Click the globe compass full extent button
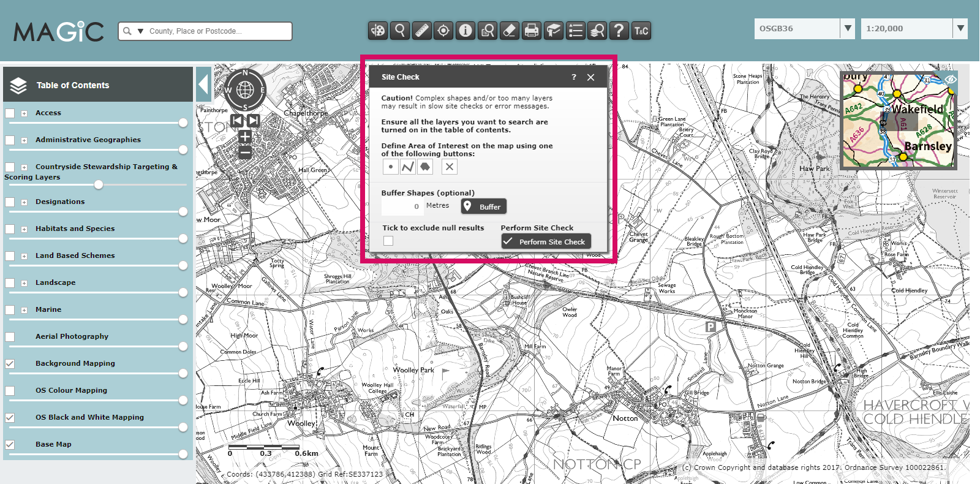The height and width of the screenshot is (484, 980). [245, 90]
